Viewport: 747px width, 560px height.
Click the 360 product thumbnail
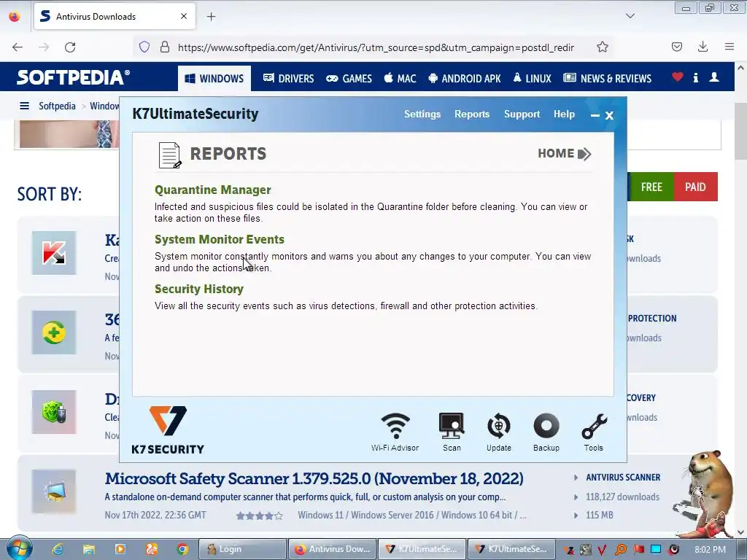pos(54,332)
